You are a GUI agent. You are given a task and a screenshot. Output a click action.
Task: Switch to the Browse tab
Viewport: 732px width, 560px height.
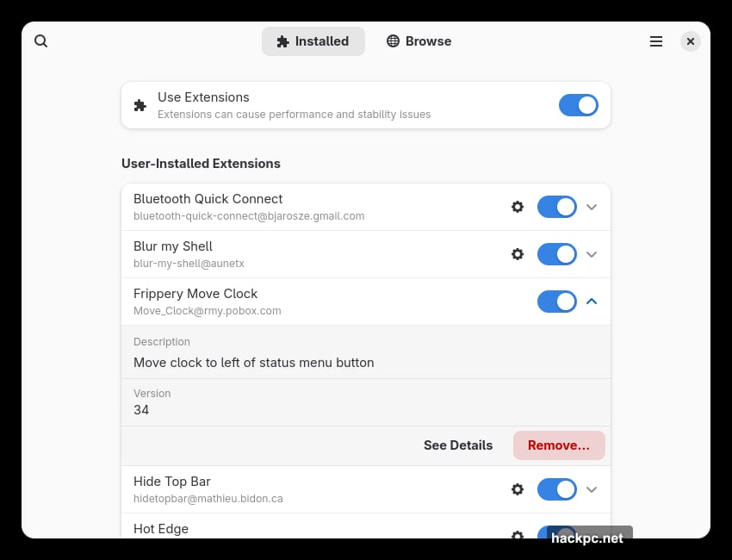tap(419, 41)
